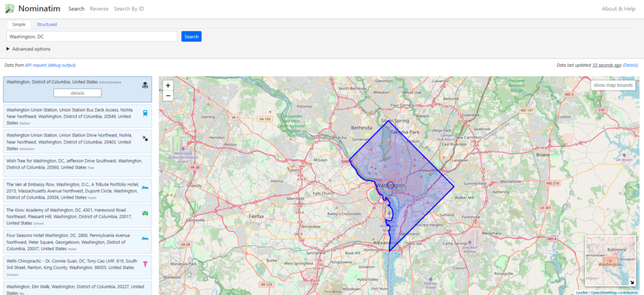
Task: Click the school icon for Kirov Academy result
Action: tap(145, 213)
